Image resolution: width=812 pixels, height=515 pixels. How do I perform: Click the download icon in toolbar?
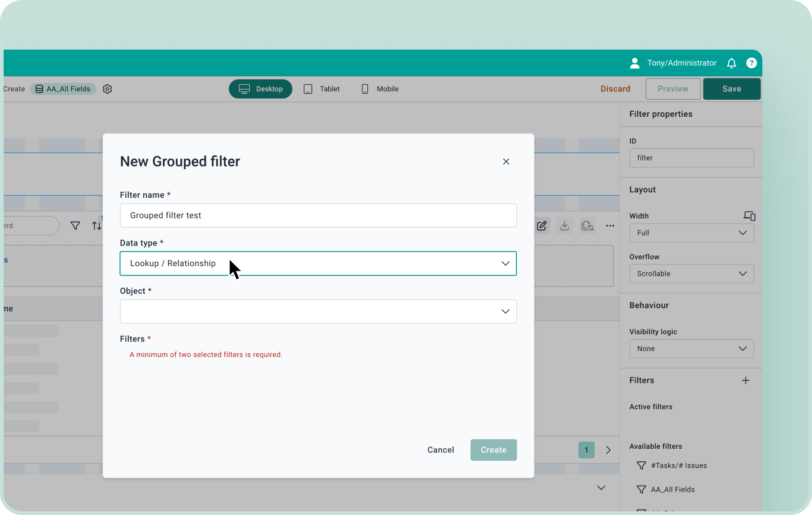click(565, 226)
